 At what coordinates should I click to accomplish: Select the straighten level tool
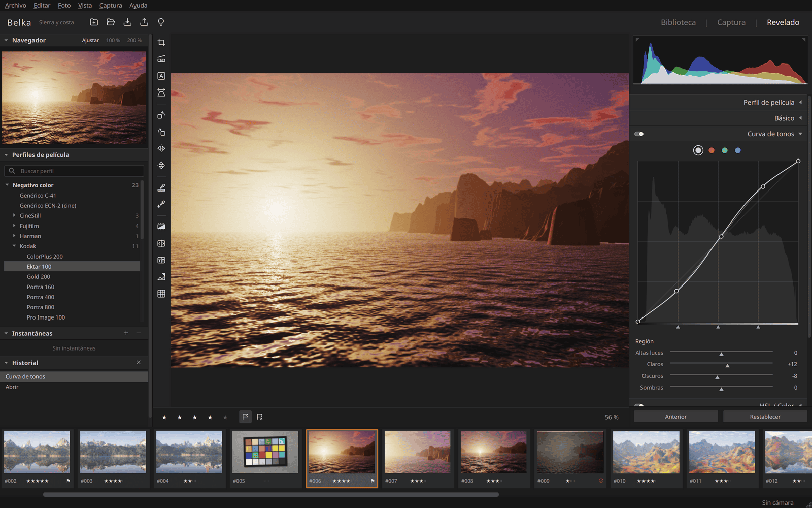tap(161, 59)
